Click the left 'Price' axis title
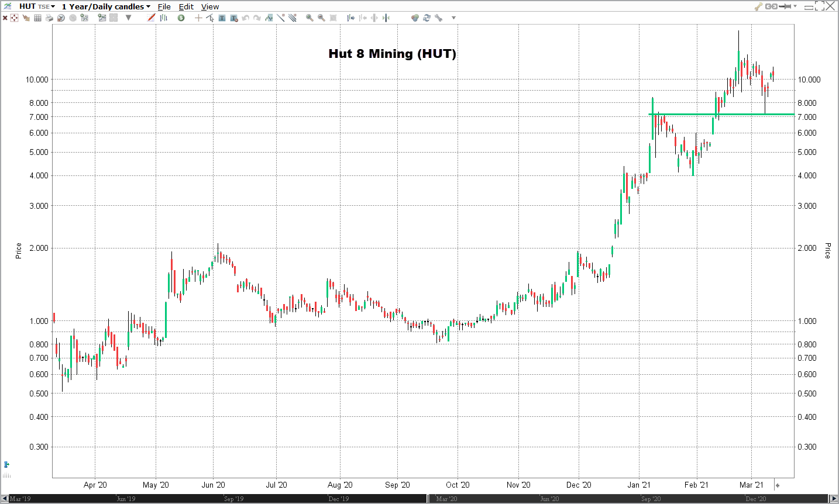 (x=18, y=251)
